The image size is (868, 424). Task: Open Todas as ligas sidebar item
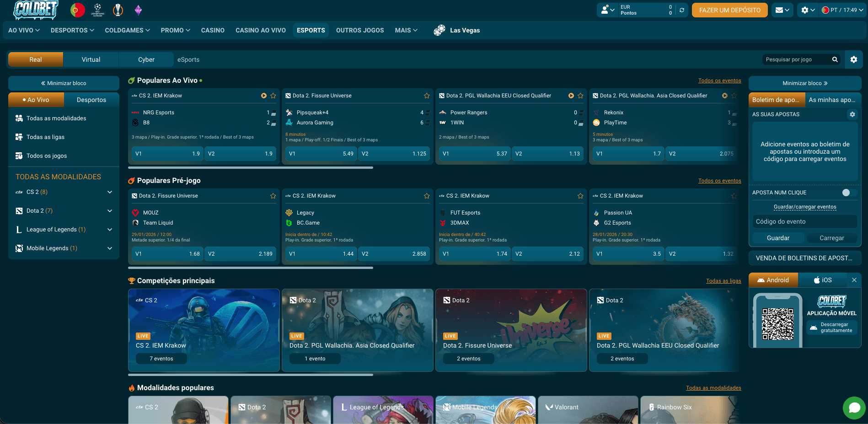64,137
